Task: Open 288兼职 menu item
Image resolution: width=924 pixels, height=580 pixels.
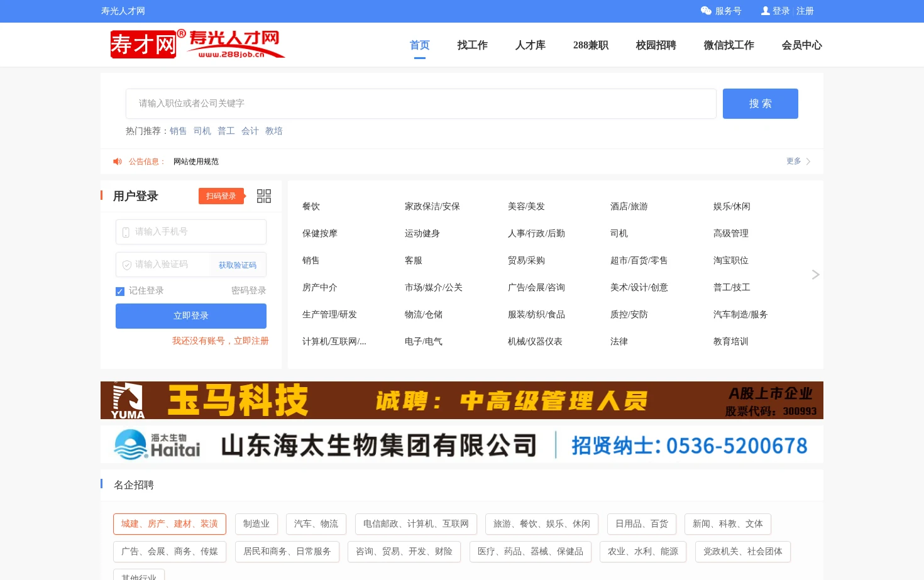Action: pos(590,45)
